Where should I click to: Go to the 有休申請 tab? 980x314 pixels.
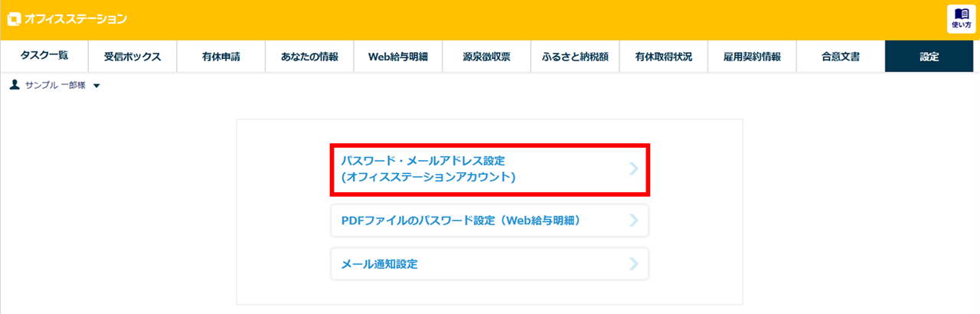[221, 57]
